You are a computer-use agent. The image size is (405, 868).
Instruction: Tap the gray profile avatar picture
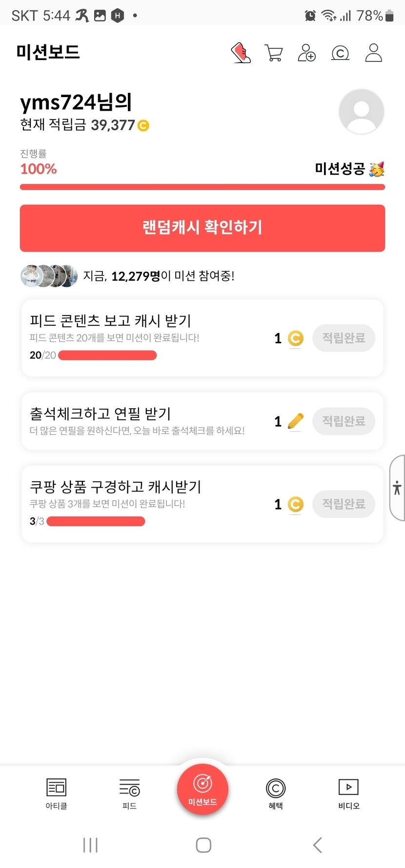tap(361, 112)
